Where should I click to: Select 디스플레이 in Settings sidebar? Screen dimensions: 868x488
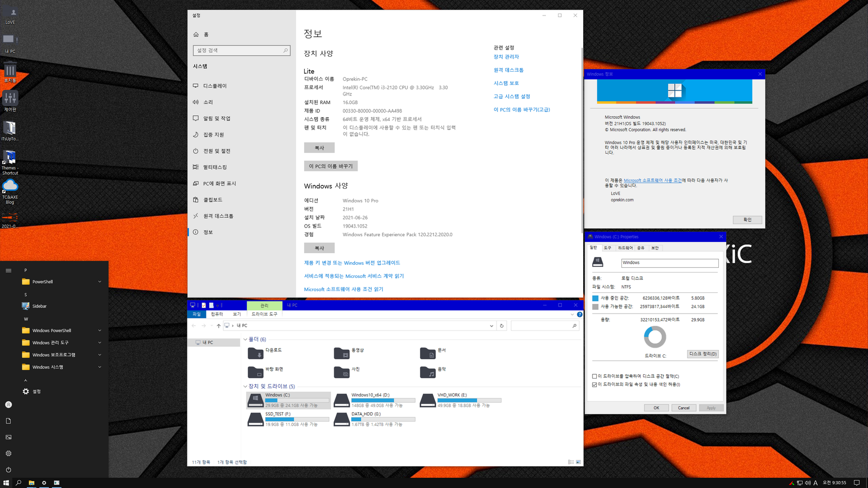tap(242, 86)
